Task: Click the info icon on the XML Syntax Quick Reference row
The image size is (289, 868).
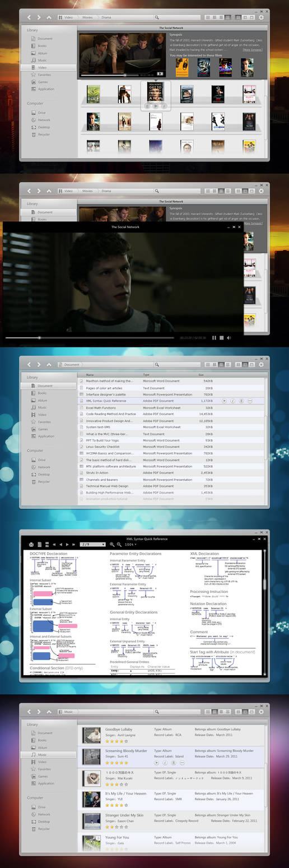Action: point(234,401)
